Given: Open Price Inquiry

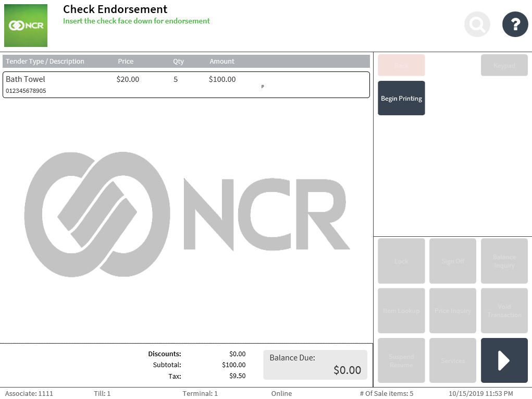Looking at the screenshot, I should 453,311.
